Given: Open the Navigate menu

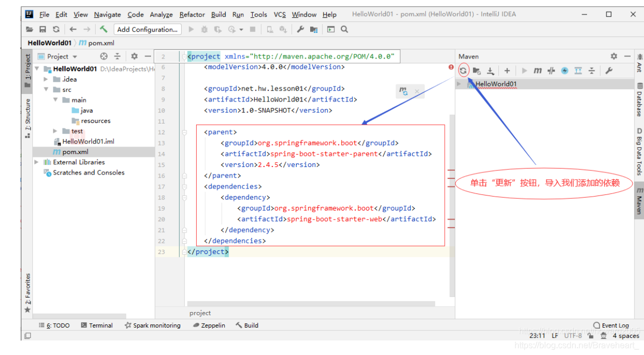Looking at the screenshot, I should point(107,15).
